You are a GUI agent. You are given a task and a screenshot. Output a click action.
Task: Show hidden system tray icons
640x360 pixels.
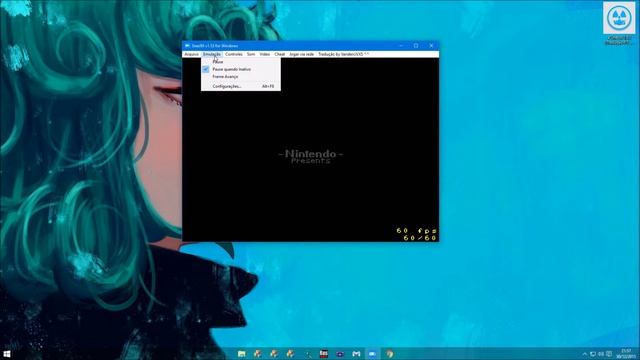coord(584,354)
